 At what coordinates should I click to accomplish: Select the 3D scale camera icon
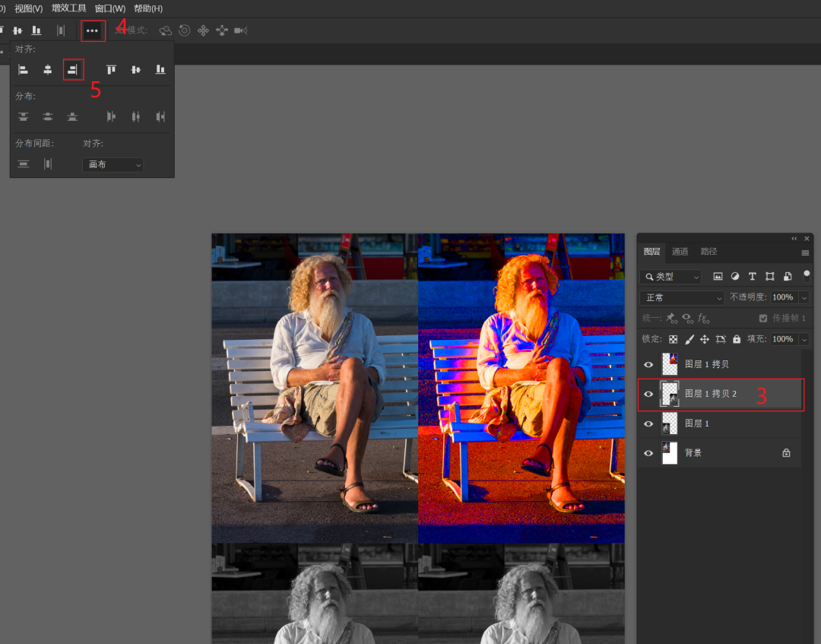(x=241, y=31)
